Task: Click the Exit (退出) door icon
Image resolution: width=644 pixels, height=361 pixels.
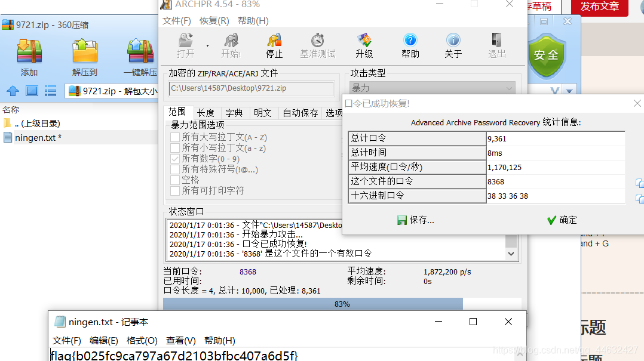Action: coord(496,45)
